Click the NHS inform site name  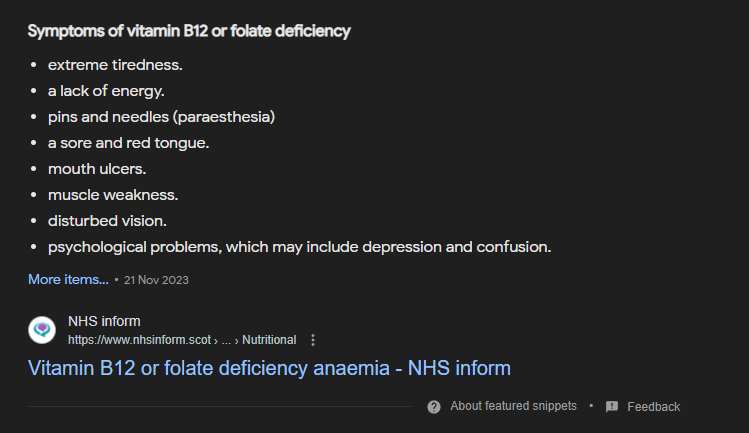104,321
